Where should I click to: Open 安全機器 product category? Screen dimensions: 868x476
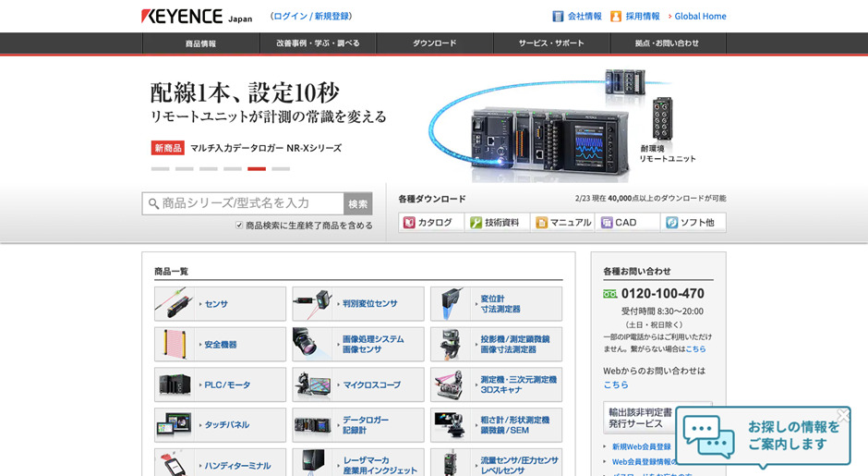click(221, 344)
